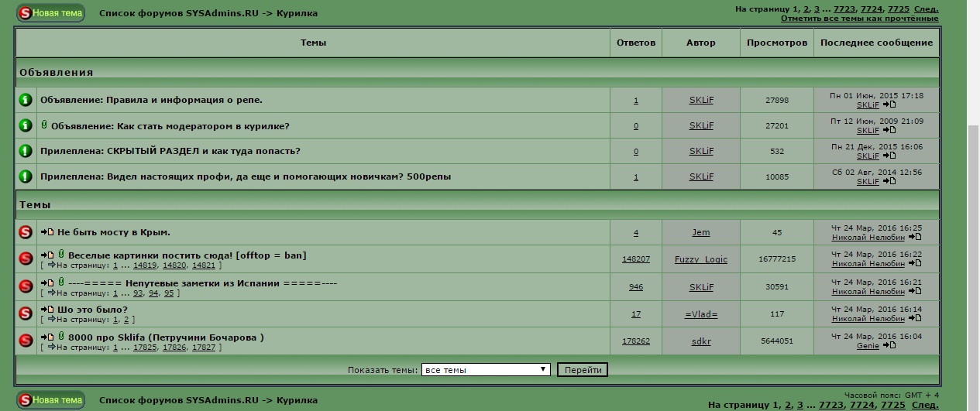Click red topic icon beside "Веселые картинки" row
The image size is (980, 411).
26,259
